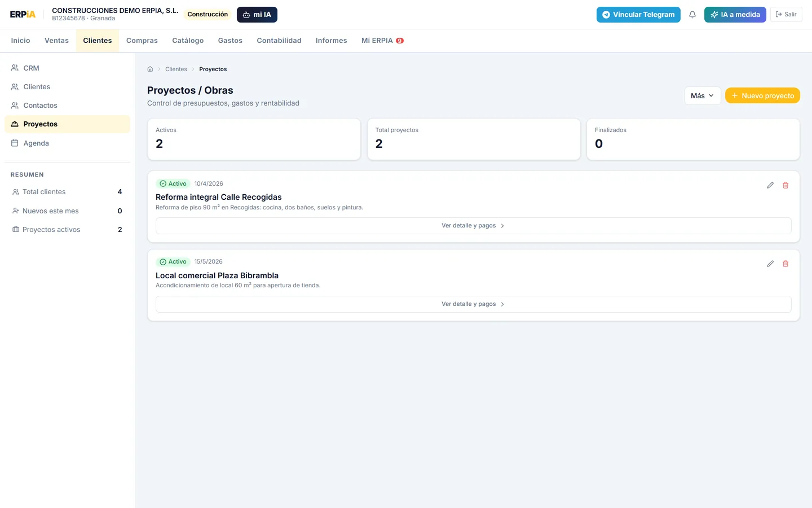Open the mi IA assistant button
This screenshot has height=508, width=812.
(x=257, y=15)
